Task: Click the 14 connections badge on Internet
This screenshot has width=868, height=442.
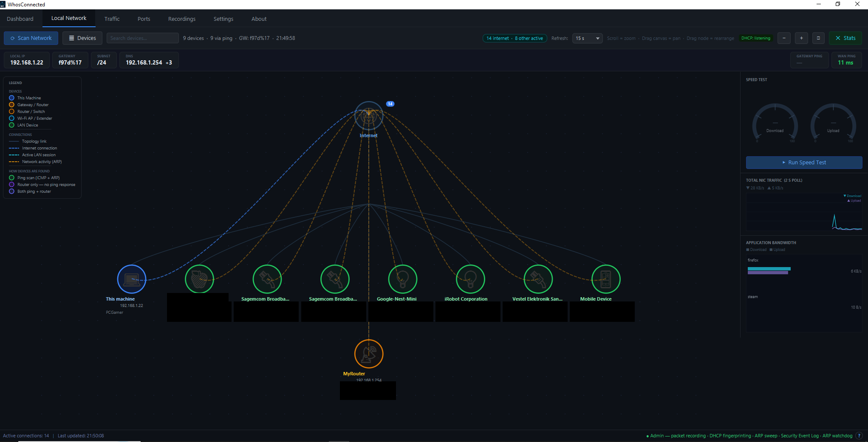Action: pyautogui.click(x=390, y=104)
